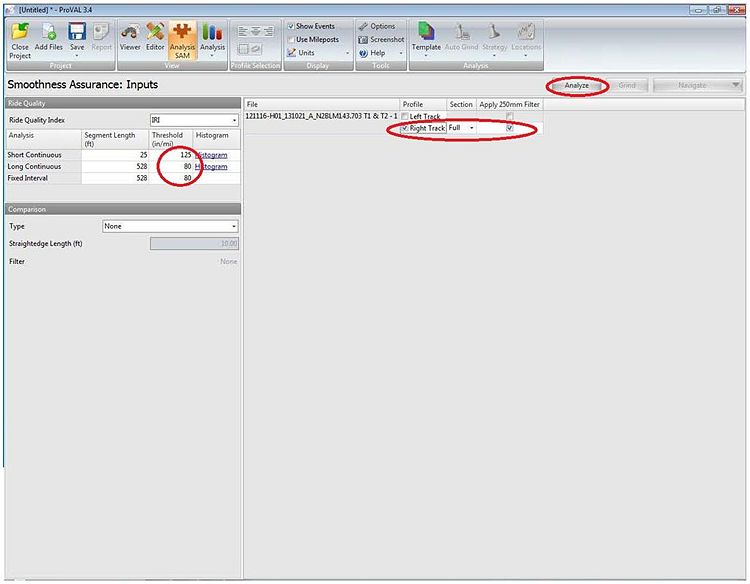Image resolution: width=750 pixels, height=584 pixels.
Task: Click the Locations icon
Action: point(526,32)
